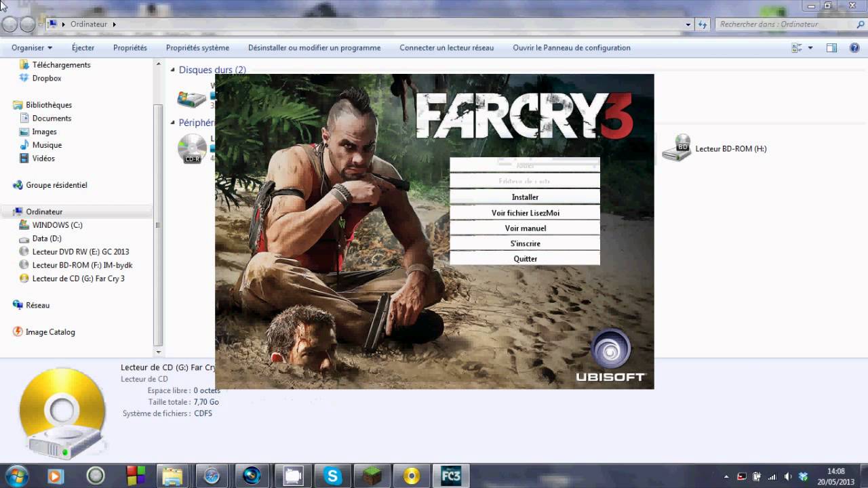Click the refresh icon beside the address bar

(703, 24)
